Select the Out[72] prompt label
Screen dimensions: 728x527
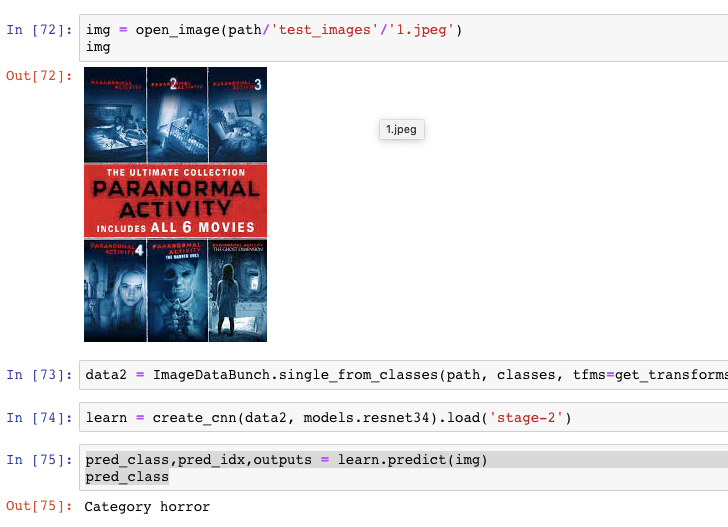39,76
